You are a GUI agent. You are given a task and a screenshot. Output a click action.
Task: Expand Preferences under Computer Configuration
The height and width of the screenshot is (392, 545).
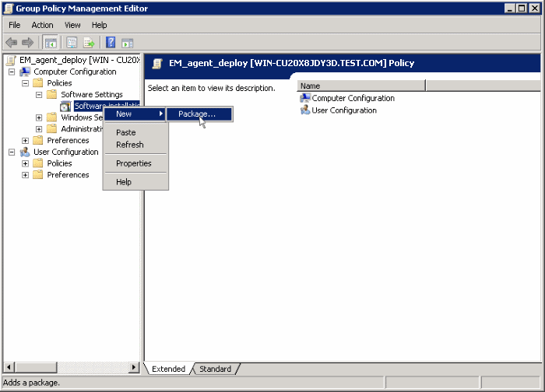[26, 141]
